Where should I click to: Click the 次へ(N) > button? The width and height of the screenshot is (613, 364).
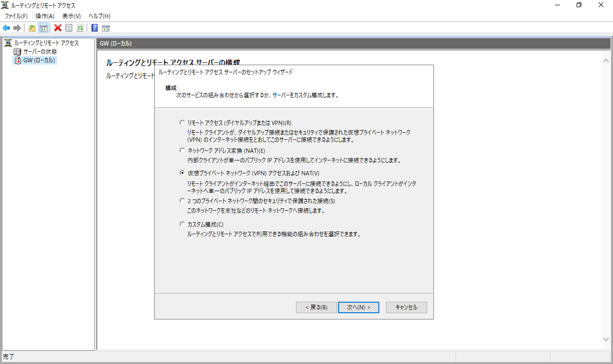coord(359,307)
